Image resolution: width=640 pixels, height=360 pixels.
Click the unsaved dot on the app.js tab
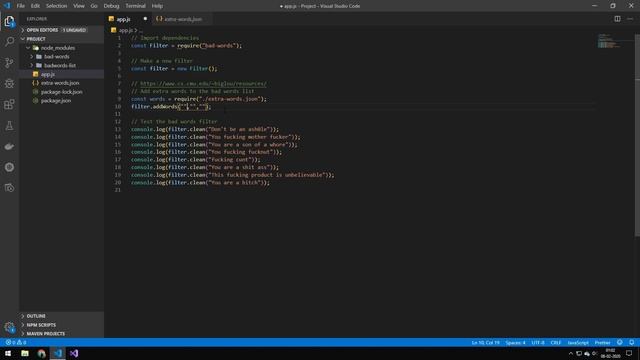(145, 19)
